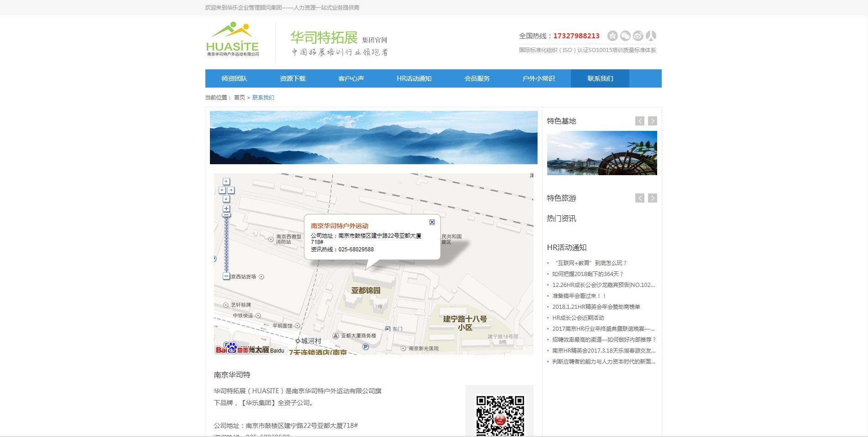This screenshot has width=868, height=437.
Task: Pan the map up with arrow button
Action: (226, 182)
